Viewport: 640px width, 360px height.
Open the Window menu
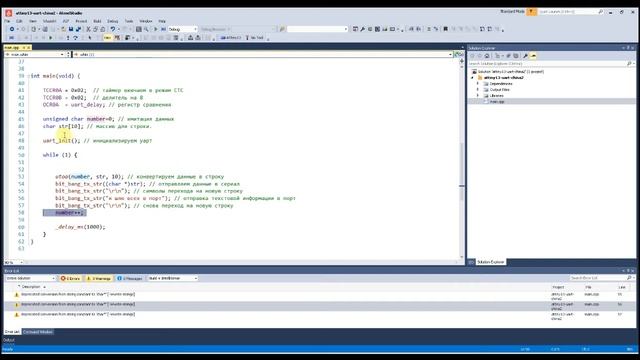[146, 21]
